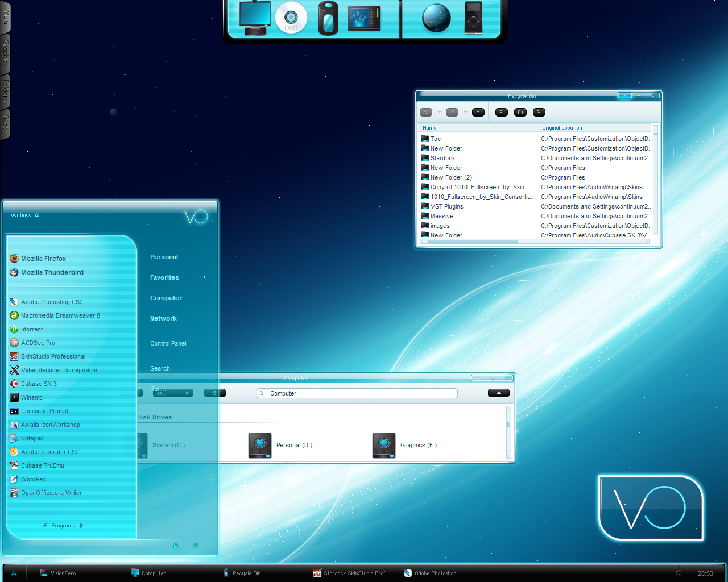Screen dimensions: 728x582
Task: Click the Computer window vertical scrollbar
Action: pos(508,432)
